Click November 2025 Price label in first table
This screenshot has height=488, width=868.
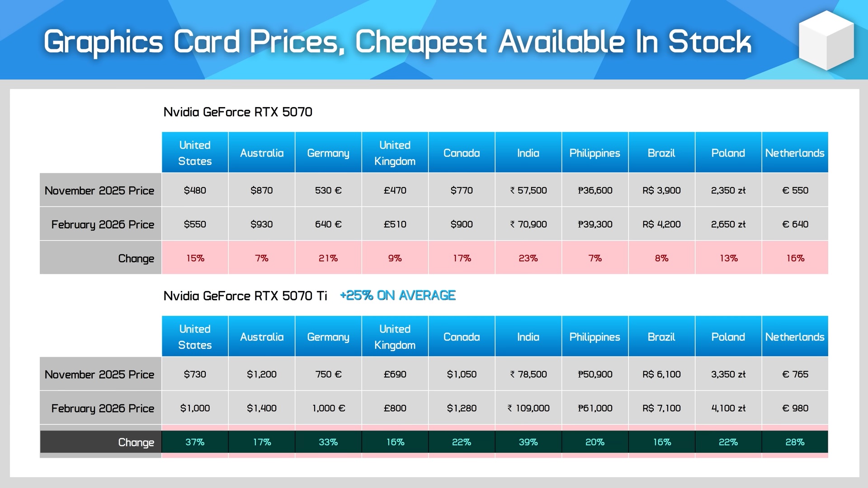click(x=99, y=190)
